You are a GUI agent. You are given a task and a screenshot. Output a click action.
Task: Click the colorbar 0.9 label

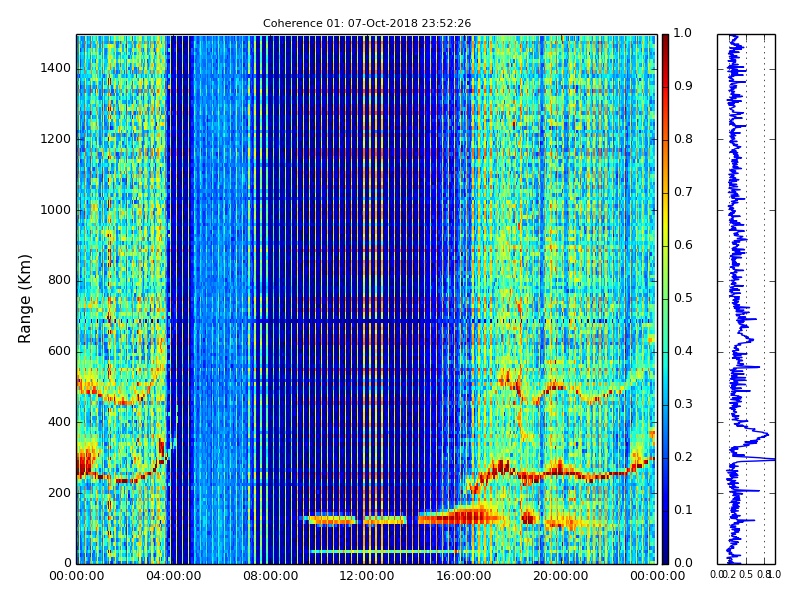683,86
